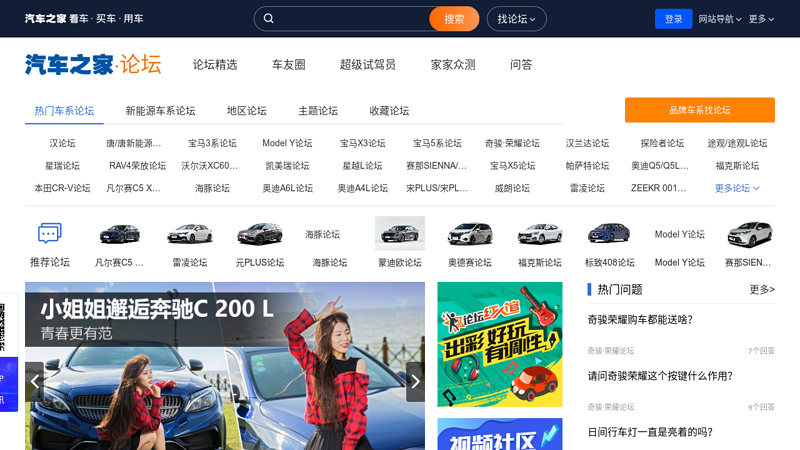Open the 赛那SIEN car thumbnail

pos(749,234)
